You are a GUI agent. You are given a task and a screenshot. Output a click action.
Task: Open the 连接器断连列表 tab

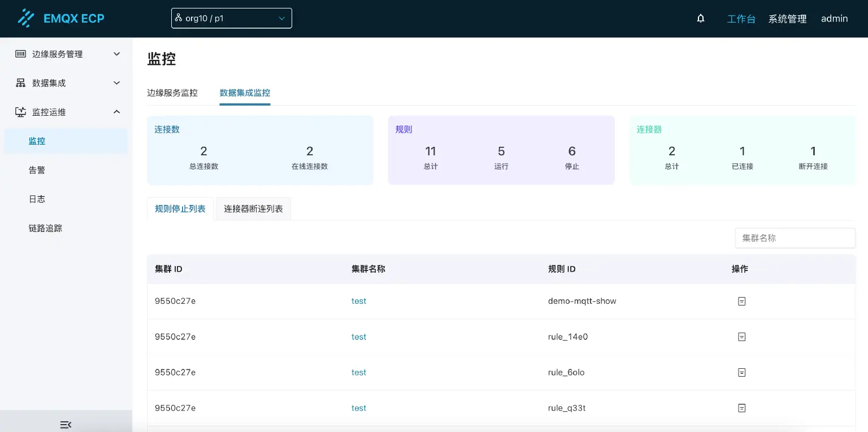coord(253,208)
